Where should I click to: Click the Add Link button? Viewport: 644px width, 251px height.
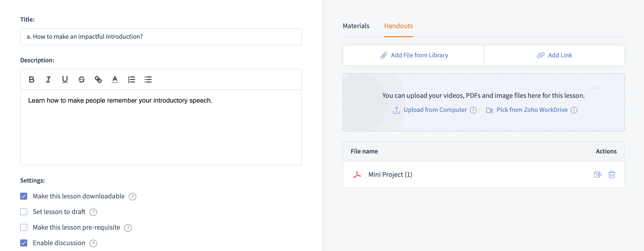pos(554,55)
